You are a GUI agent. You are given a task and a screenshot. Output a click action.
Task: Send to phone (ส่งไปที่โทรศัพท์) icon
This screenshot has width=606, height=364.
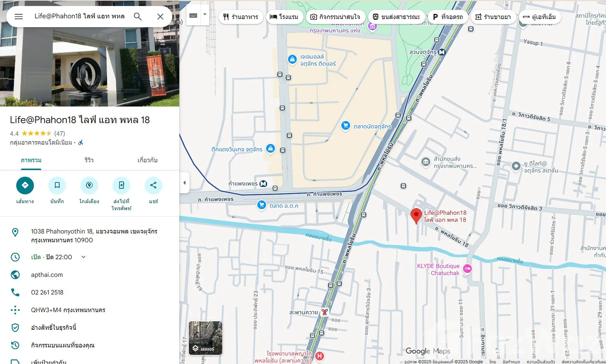[121, 186]
